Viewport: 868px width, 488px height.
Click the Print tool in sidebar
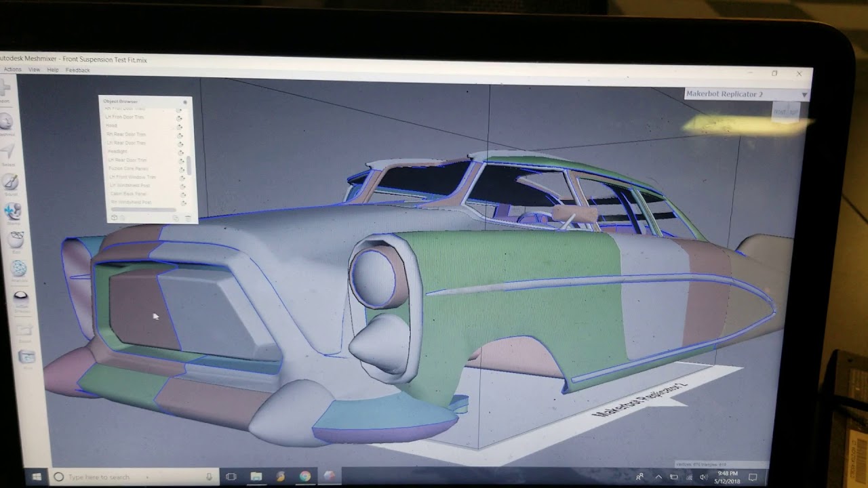[x=28, y=357]
